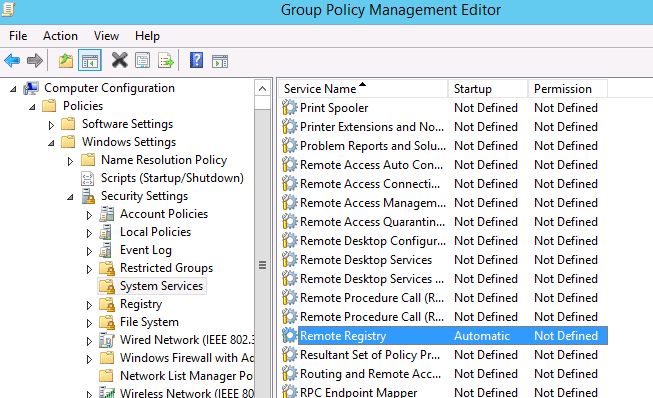Click the Delete X toolbar icon
653x398 pixels.
click(120, 60)
